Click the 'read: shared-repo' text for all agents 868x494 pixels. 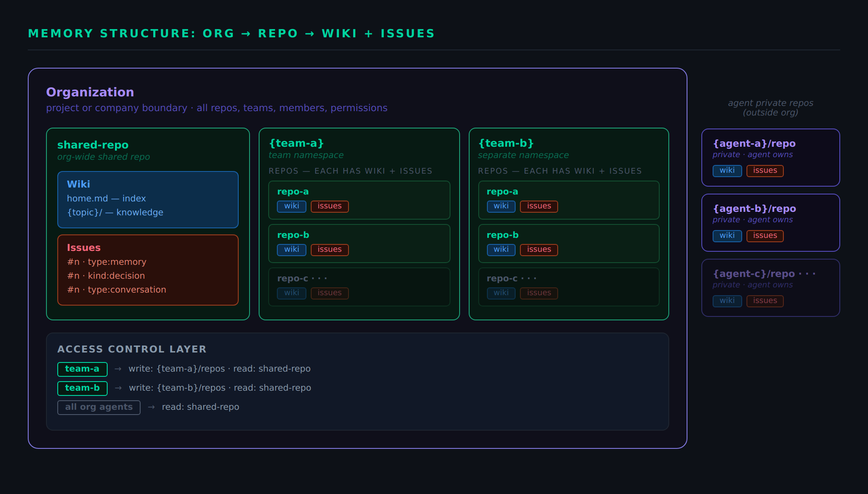click(201, 407)
